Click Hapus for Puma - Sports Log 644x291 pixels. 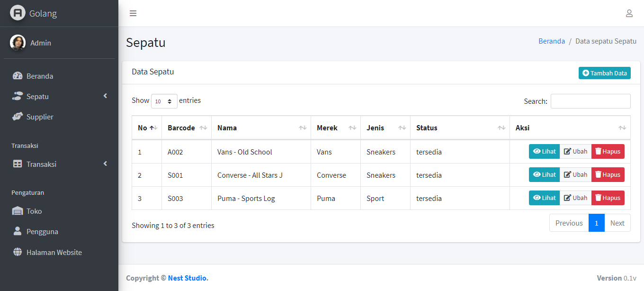pyautogui.click(x=608, y=198)
